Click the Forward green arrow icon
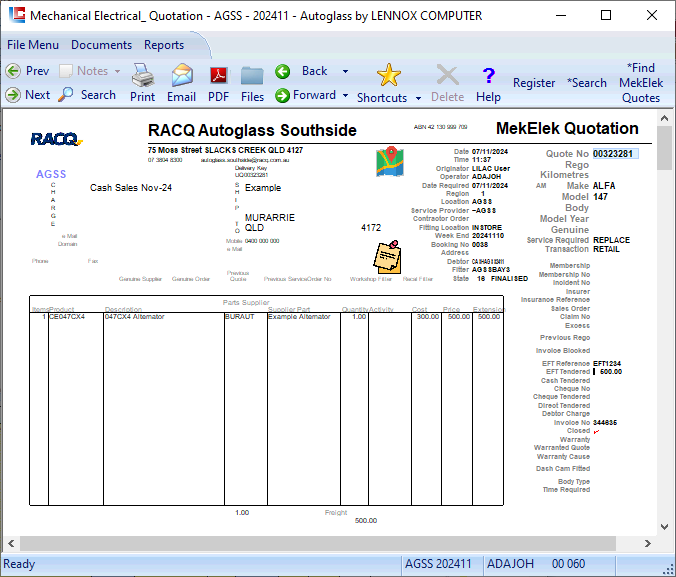The height and width of the screenshot is (577, 676). click(282, 95)
